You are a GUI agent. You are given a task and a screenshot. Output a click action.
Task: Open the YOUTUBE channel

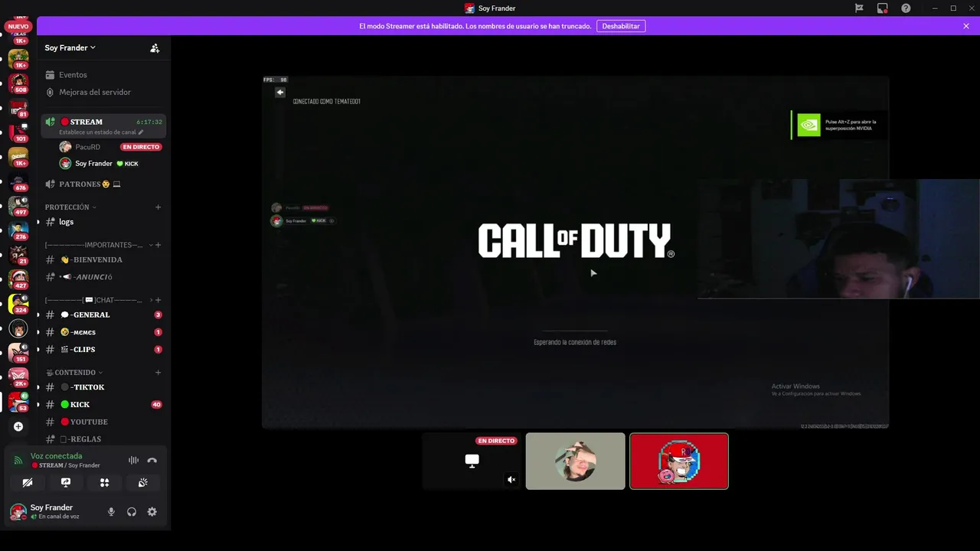[103, 422]
